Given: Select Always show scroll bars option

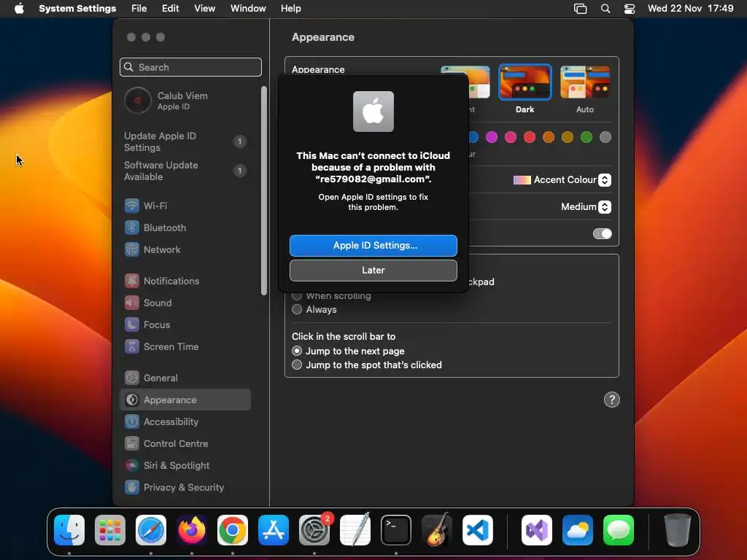Looking at the screenshot, I should pyautogui.click(x=297, y=309).
